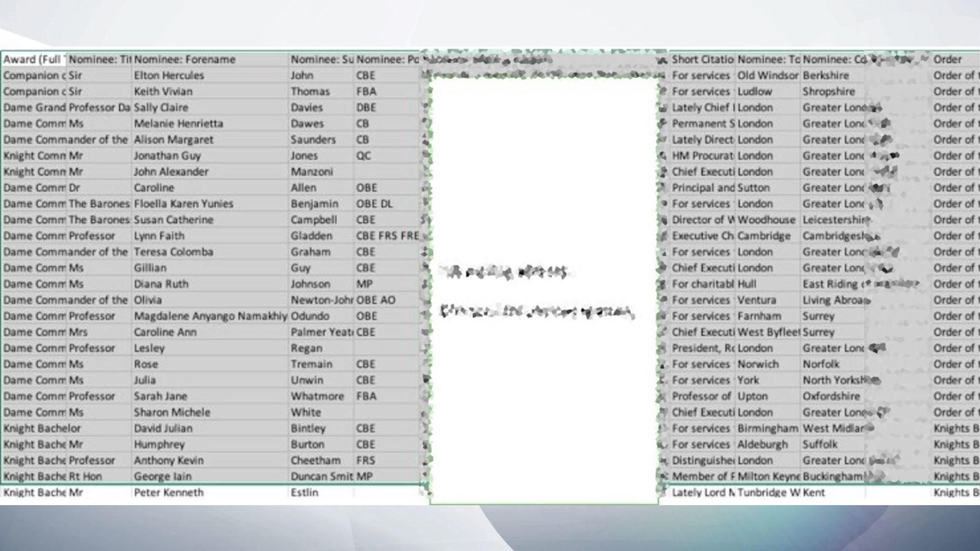Select the 'Alison Margaret' forename cell

coord(210,140)
